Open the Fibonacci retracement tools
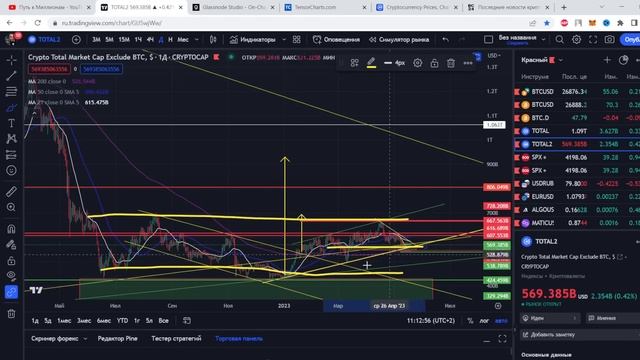This screenshot has height=360, width=640. coord(11,91)
